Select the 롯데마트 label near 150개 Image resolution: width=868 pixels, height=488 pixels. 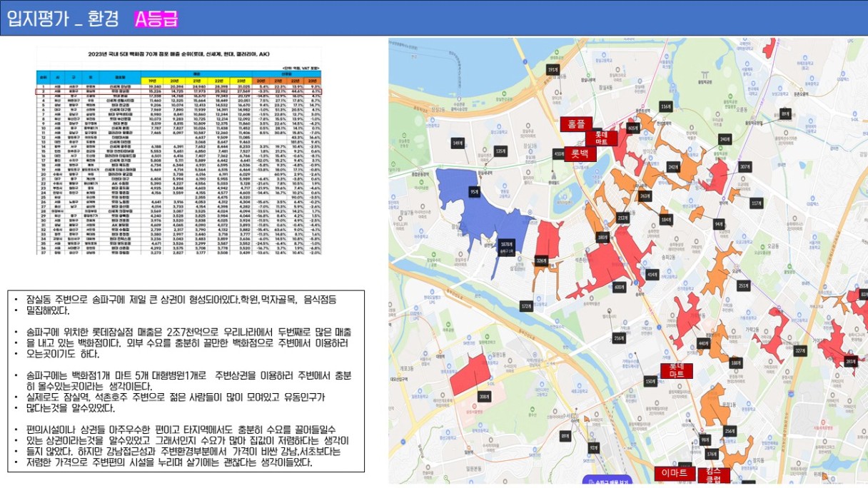677,370
